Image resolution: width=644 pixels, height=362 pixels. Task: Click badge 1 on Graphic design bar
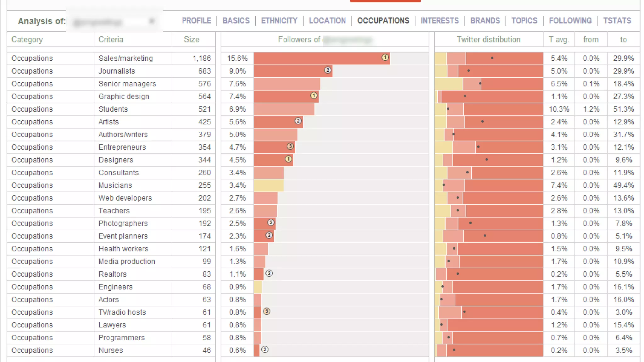314,96
